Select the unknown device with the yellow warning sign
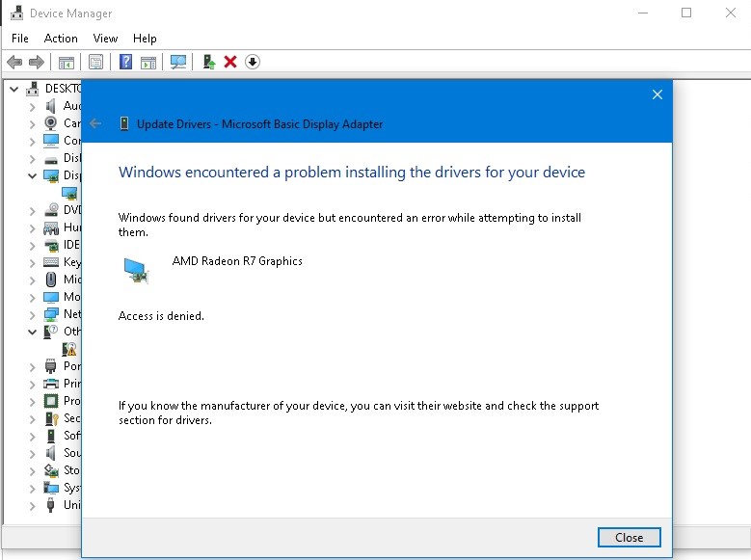The height and width of the screenshot is (560, 751). point(69,349)
